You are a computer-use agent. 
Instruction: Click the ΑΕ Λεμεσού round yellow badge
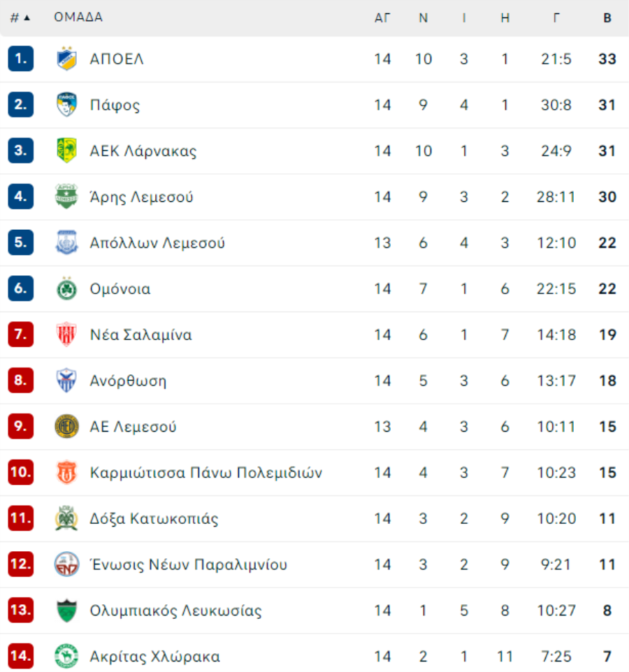[x=66, y=426]
